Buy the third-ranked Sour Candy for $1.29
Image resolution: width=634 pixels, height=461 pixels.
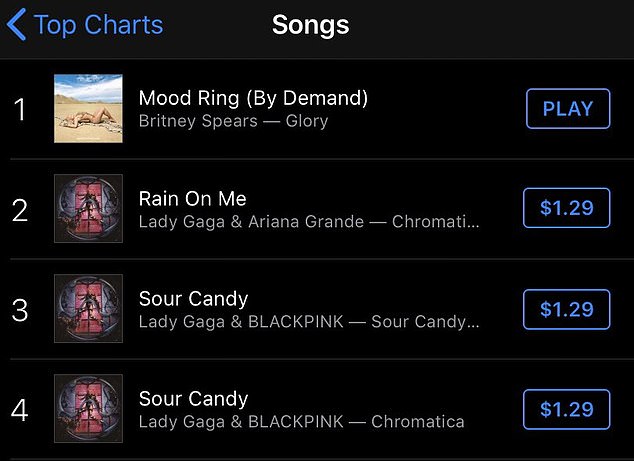[566, 309]
